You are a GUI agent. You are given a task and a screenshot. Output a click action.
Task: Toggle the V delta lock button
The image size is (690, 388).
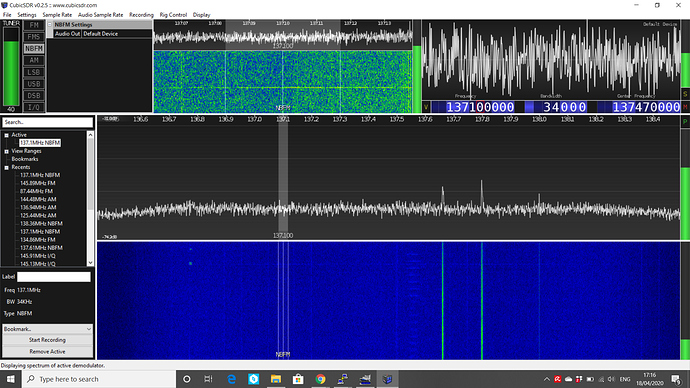pyautogui.click(x=426, y=107)
